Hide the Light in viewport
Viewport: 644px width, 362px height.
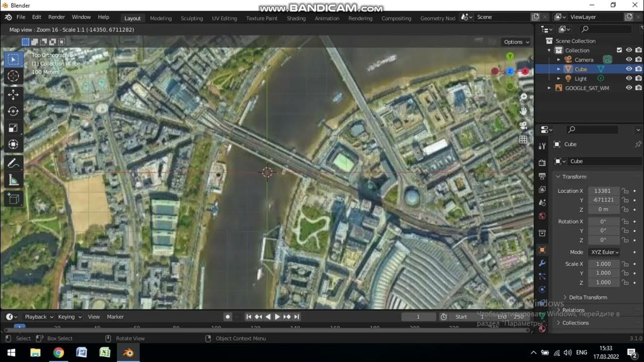point(629,79)
